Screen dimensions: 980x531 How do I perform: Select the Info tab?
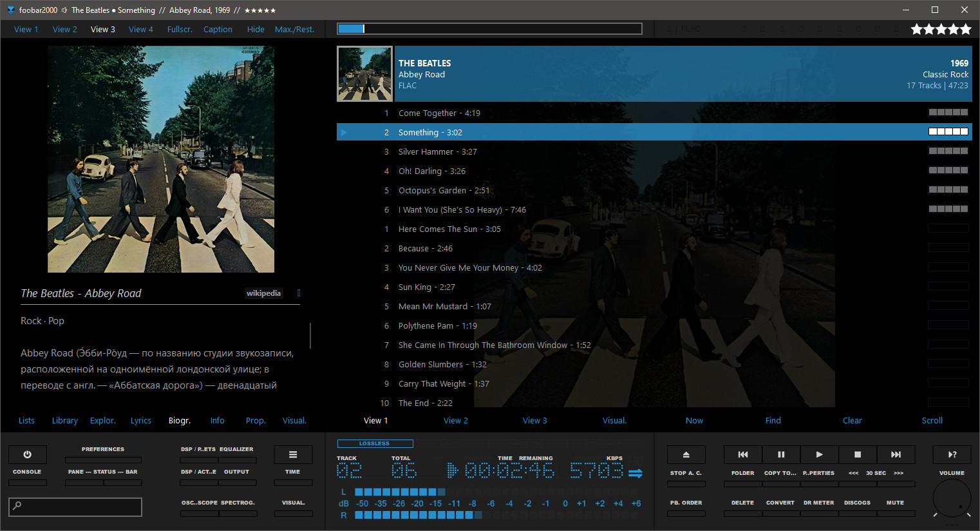[x=218, y=420]
